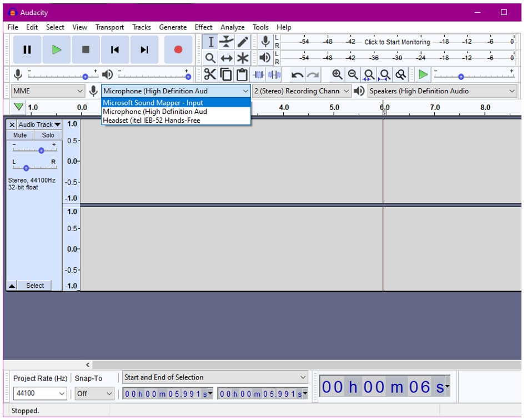This screenshot has height=420, width=527.
Task: Skip to End of the project
Action: pos(144,50)
